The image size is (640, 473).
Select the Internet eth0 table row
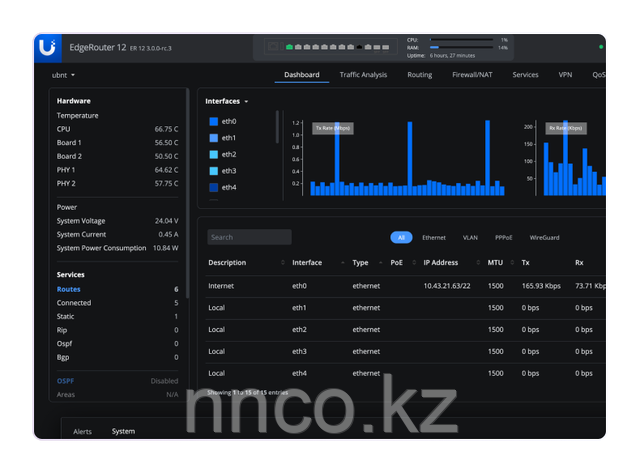(407, 286)
